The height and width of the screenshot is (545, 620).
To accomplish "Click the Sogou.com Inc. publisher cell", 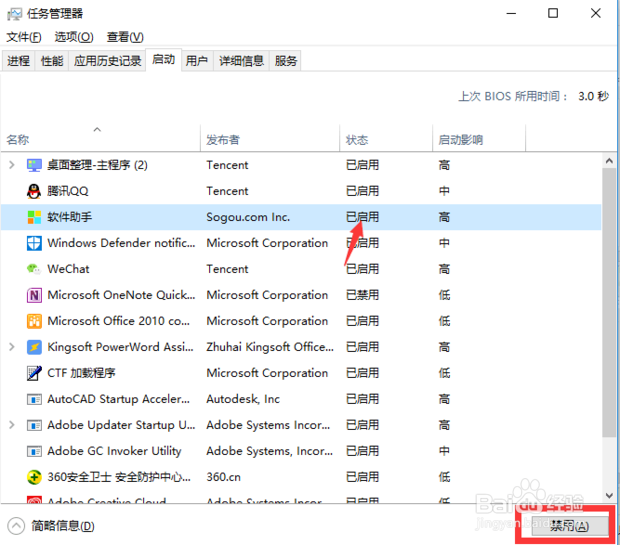I will pyautogui.click(x=248, y=217).
